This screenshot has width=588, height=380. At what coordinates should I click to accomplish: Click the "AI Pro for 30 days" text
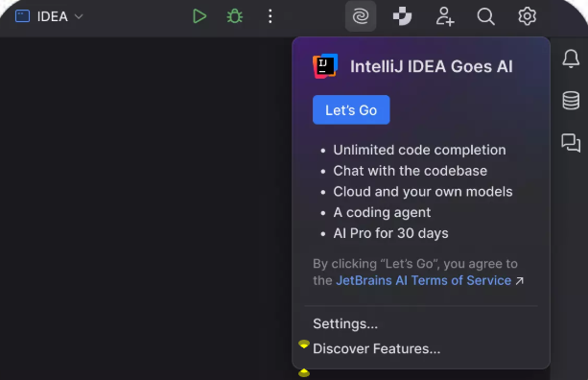pyautogui.click(x=390, y=233)
